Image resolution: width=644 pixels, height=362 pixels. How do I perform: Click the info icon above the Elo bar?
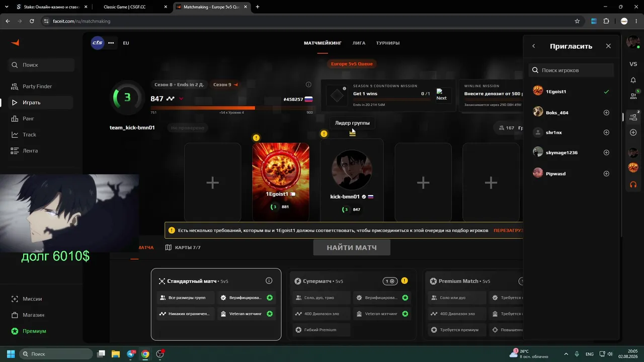pos(308,84)
